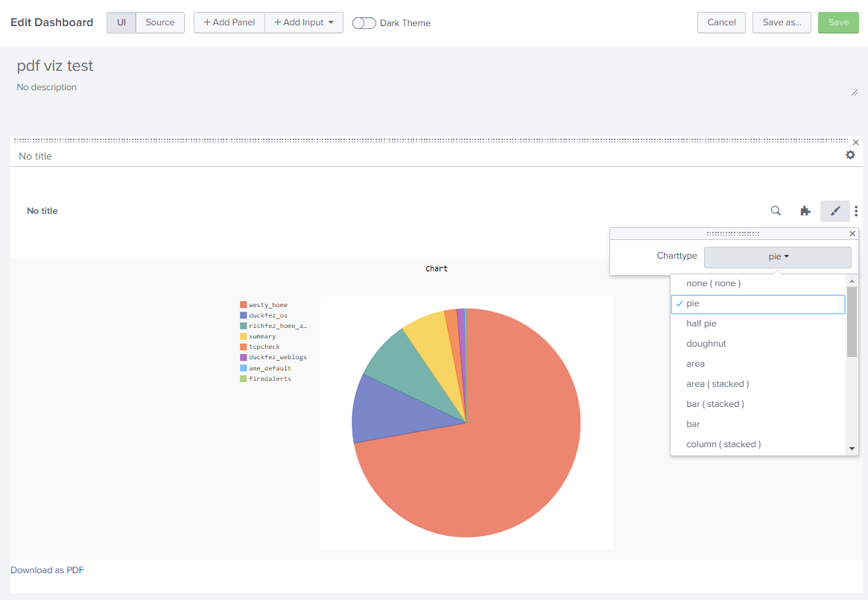
Task: Click the 'Chart' heading text
Action: [436, 269]
